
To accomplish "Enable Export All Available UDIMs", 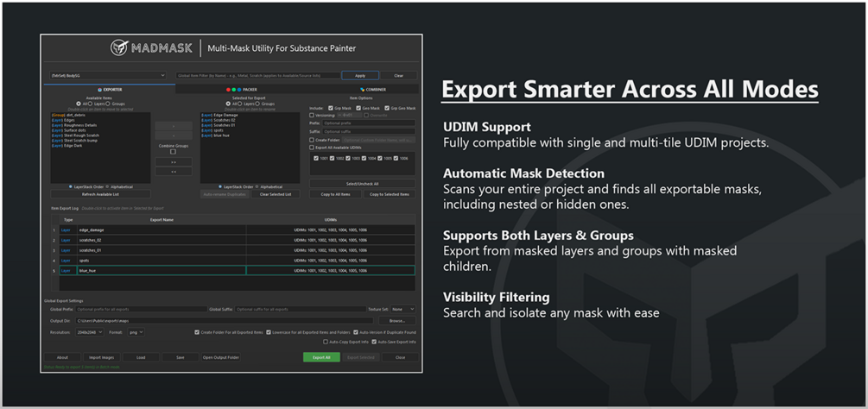I will tap(312, 148).
